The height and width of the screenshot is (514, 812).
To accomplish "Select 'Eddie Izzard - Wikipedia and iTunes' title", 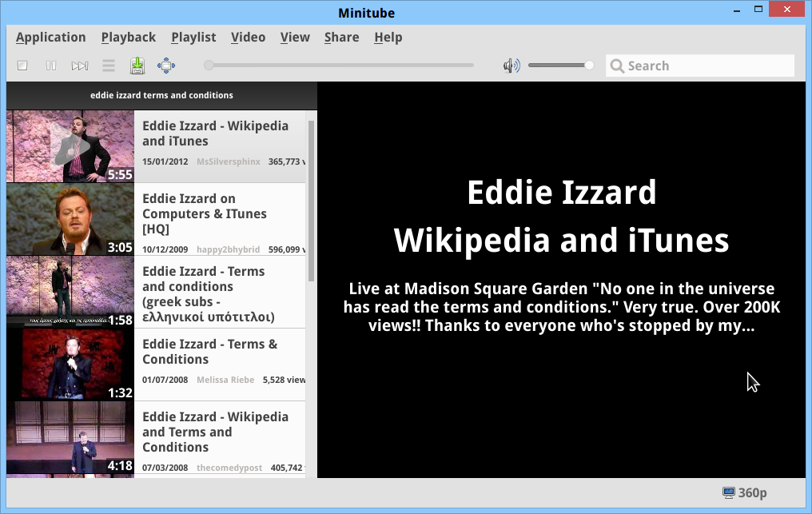I will tap(216, 133).
